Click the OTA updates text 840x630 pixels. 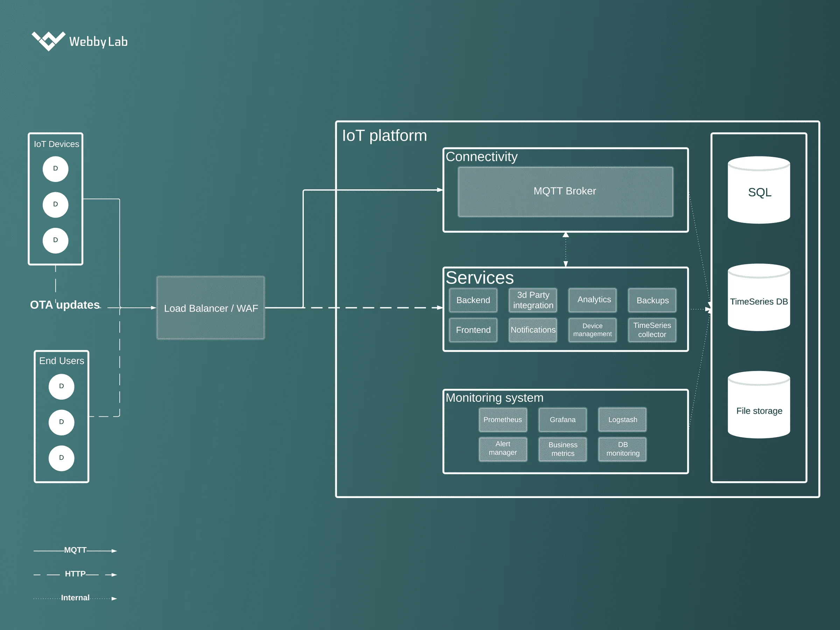tap(65, 304)
